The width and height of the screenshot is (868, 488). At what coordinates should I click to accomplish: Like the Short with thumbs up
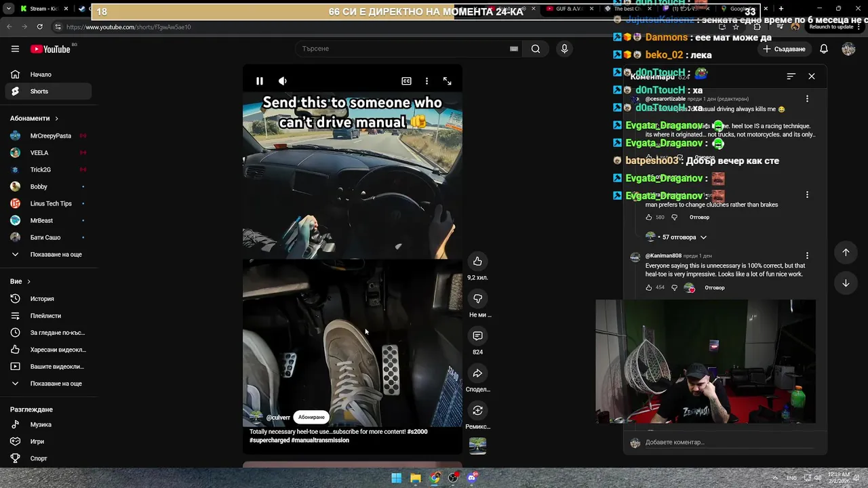477,262
